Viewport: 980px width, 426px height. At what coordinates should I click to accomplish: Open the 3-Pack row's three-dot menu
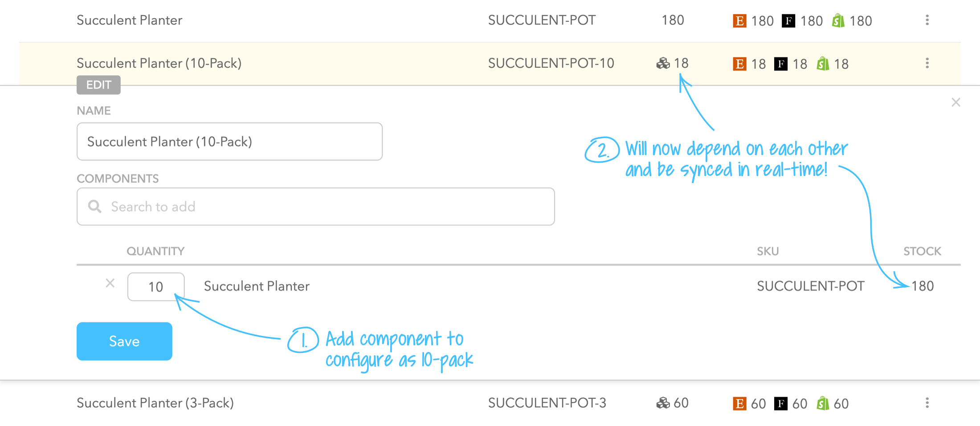click(927, 403)
